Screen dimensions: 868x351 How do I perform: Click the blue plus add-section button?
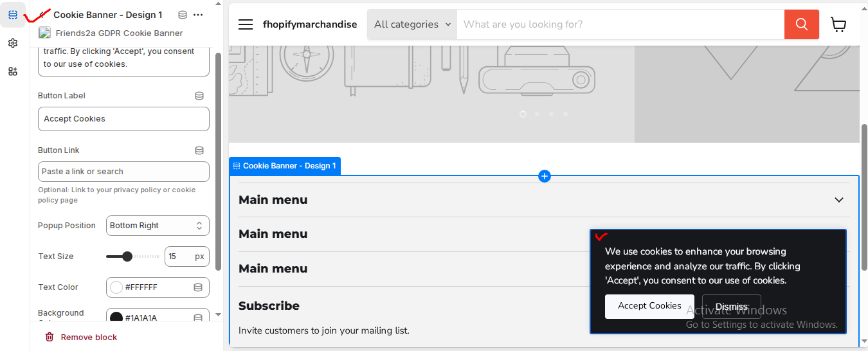[545, 176]
